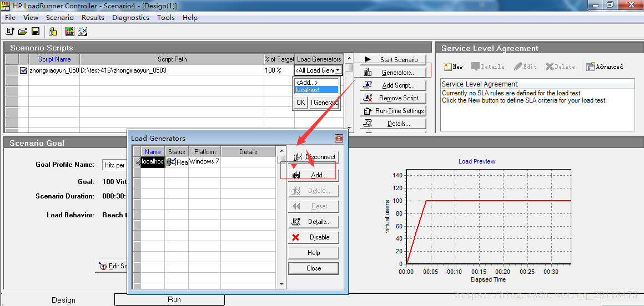Click the Edit Scenario Goal button

(112, 266)
